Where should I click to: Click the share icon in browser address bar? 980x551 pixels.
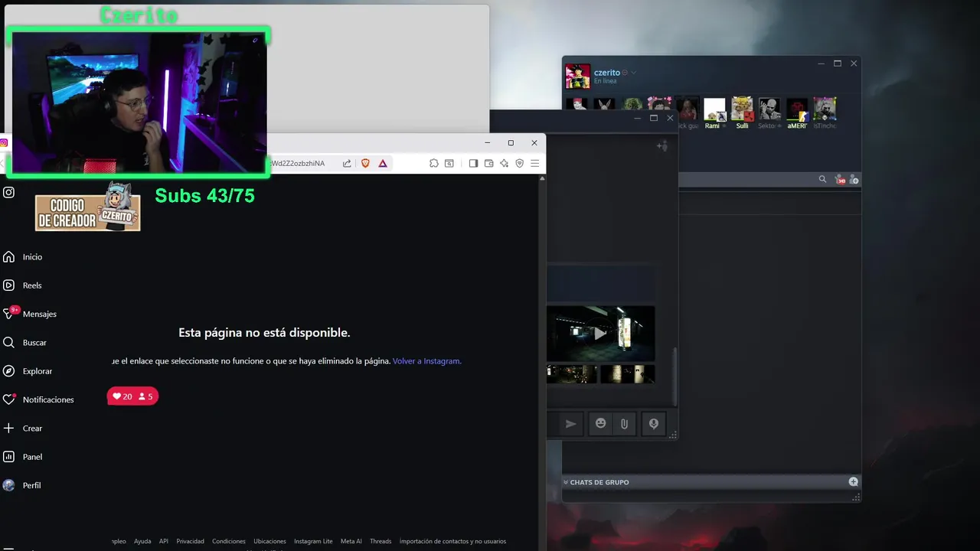tap(347, 163)
